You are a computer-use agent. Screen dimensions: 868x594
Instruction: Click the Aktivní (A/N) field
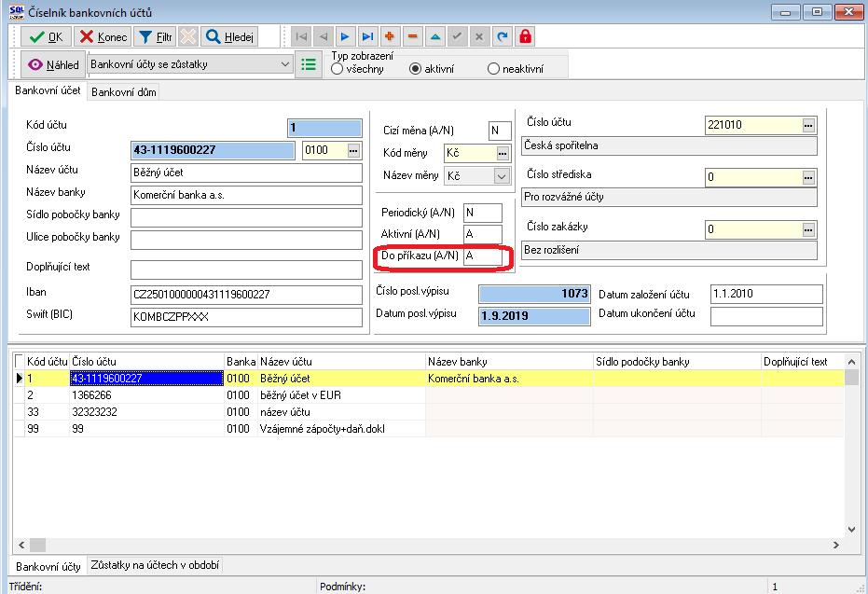point(483,234)
